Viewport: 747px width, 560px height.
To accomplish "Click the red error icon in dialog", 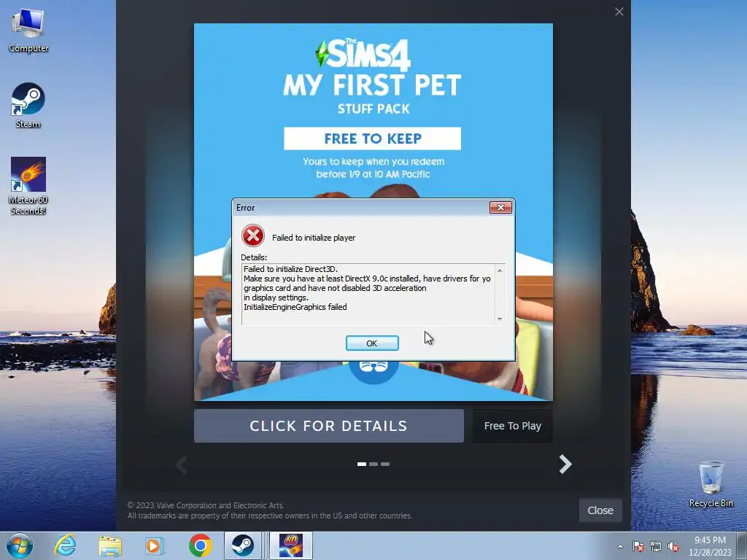I will click(253, 236).
